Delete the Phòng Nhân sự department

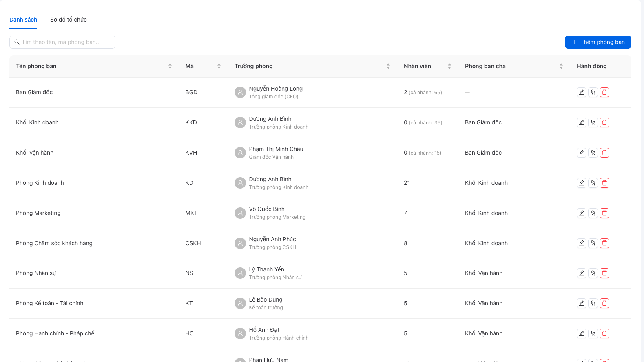pos(604,273)
